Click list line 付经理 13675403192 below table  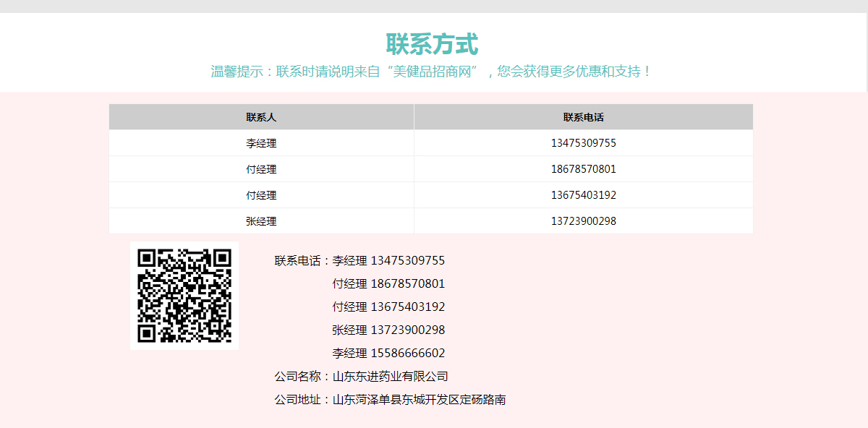[x=389, y=307]
